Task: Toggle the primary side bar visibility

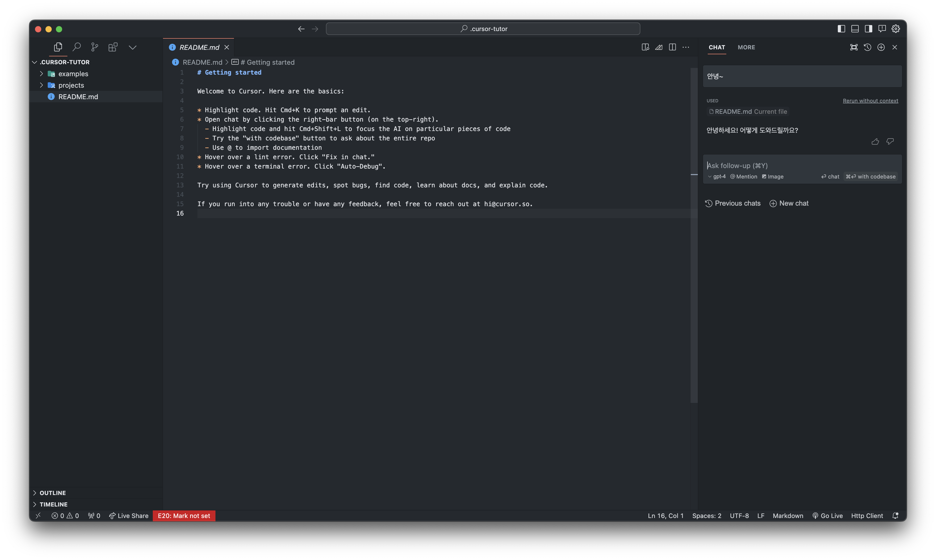Action: tap(841, 29)
